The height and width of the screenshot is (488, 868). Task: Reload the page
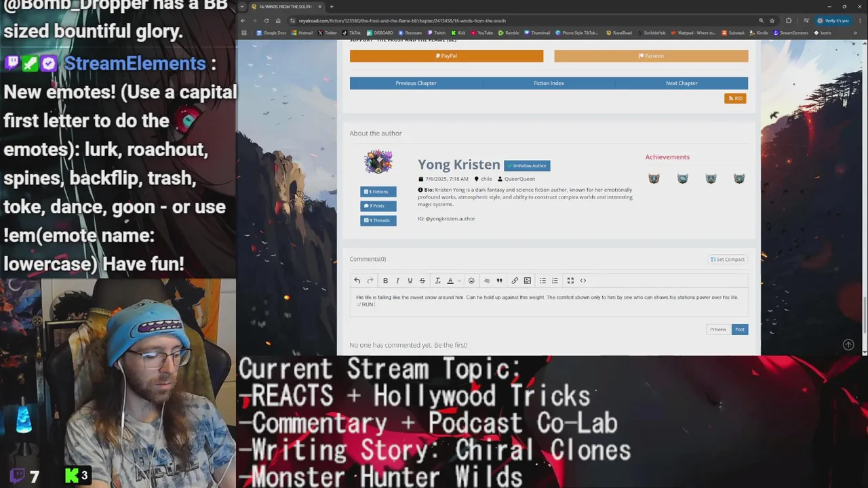point(267,20)
